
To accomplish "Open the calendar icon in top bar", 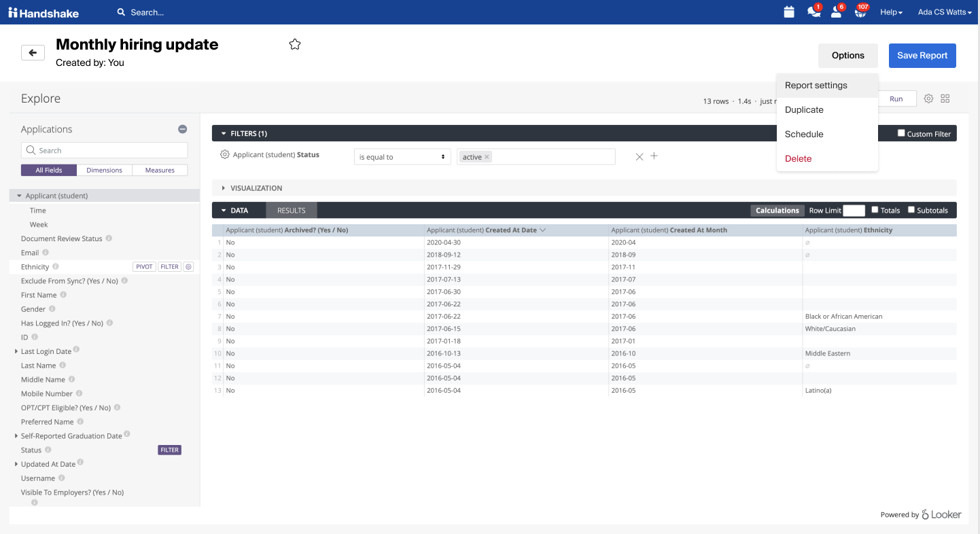I will click(789, 12).
